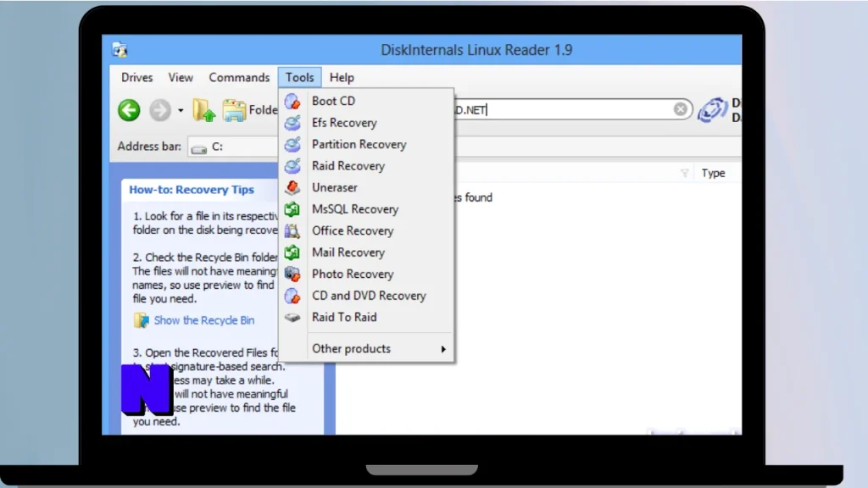Select MsSQL Recovery menu entry
This screenshot has height=488, width=868.
pos(367,209)
